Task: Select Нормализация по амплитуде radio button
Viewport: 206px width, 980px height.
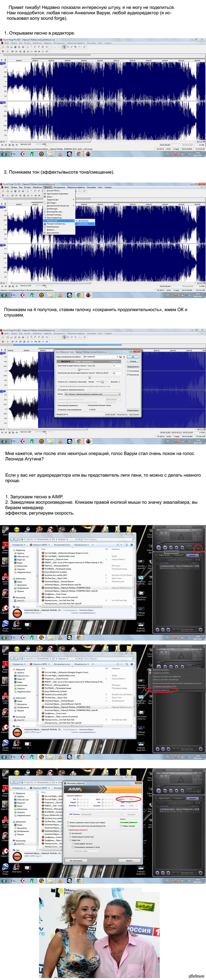Action: (x=70, y=837)
